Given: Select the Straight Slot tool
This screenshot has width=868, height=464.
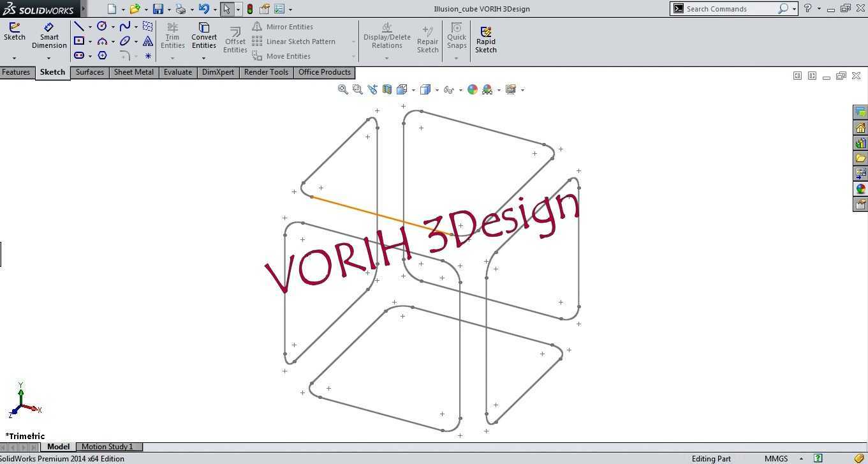Looking at the screenshot, I should (79, 56).
